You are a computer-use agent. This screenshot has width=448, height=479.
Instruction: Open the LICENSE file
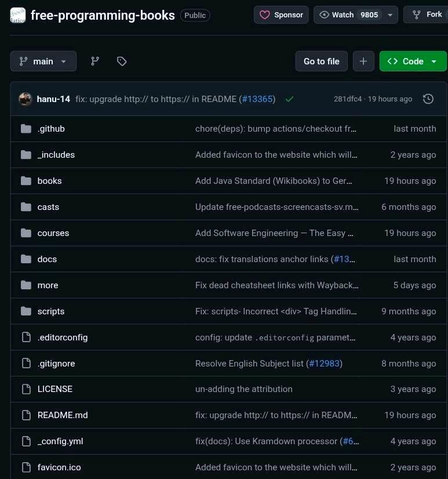(x=55, y=389)
